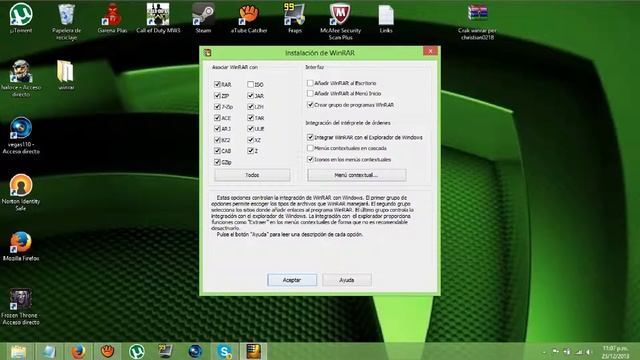Select the winrar folder on the desktop
640x360 pixels.
click(x=66, y=75)
